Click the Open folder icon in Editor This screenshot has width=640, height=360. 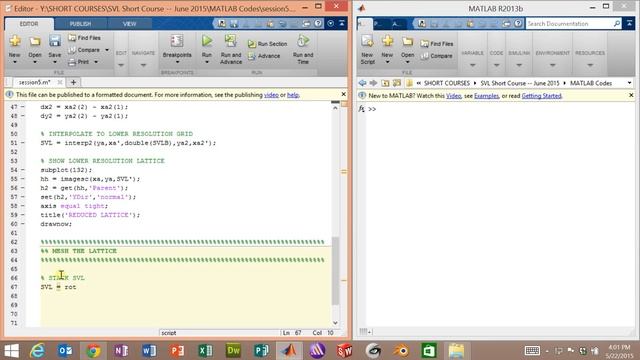point(35,41)
